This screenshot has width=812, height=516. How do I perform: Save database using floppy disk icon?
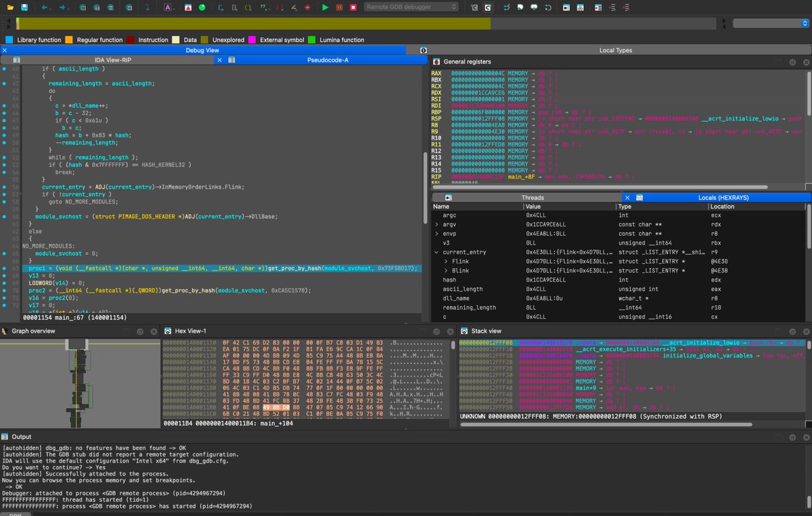click(x=24, y=7)
